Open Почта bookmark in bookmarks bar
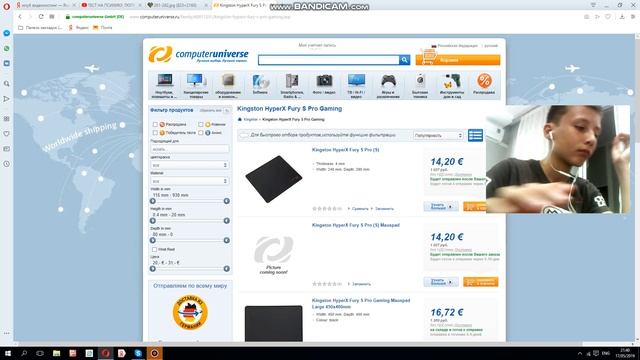Screen dimensions: 640x360 click(102, 28)
